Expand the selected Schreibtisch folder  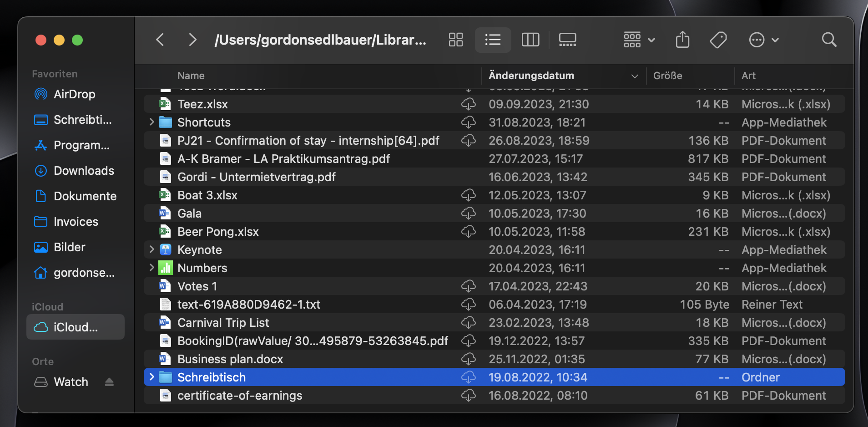(151, 377)
